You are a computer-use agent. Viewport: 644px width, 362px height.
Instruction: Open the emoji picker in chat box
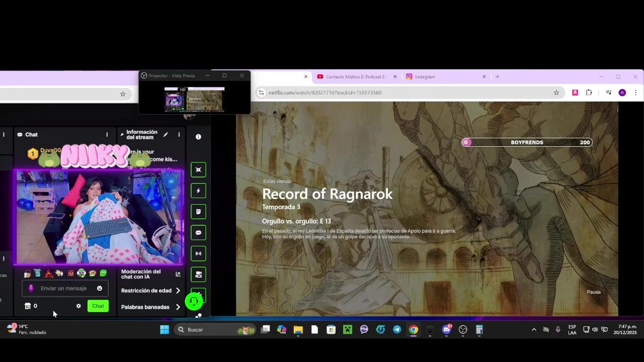[100, 289]
